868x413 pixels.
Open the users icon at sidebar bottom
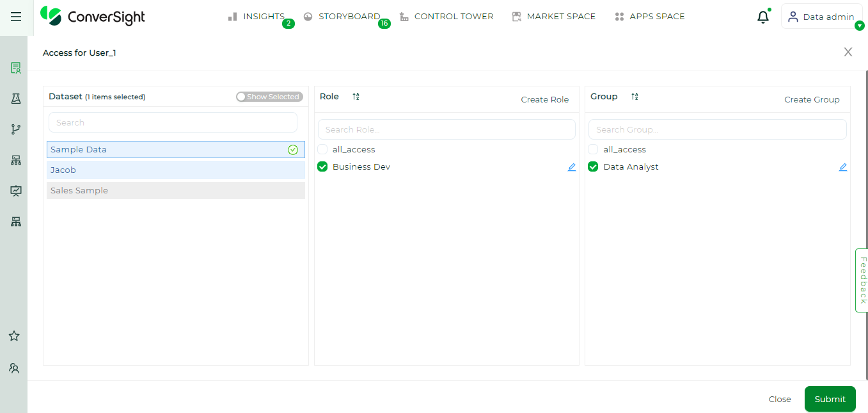[x=14, y=368]
